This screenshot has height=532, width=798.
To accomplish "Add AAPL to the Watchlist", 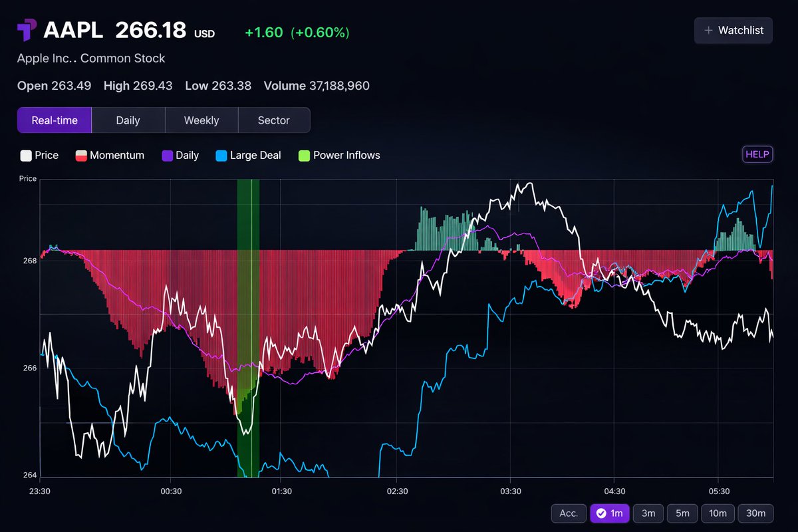I will click(x=733, y=30).
